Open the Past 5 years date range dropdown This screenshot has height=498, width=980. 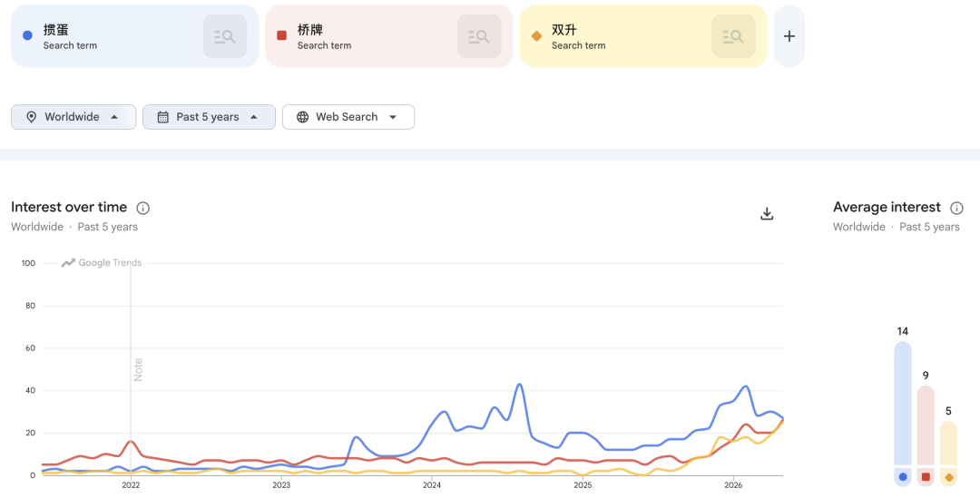209,117
